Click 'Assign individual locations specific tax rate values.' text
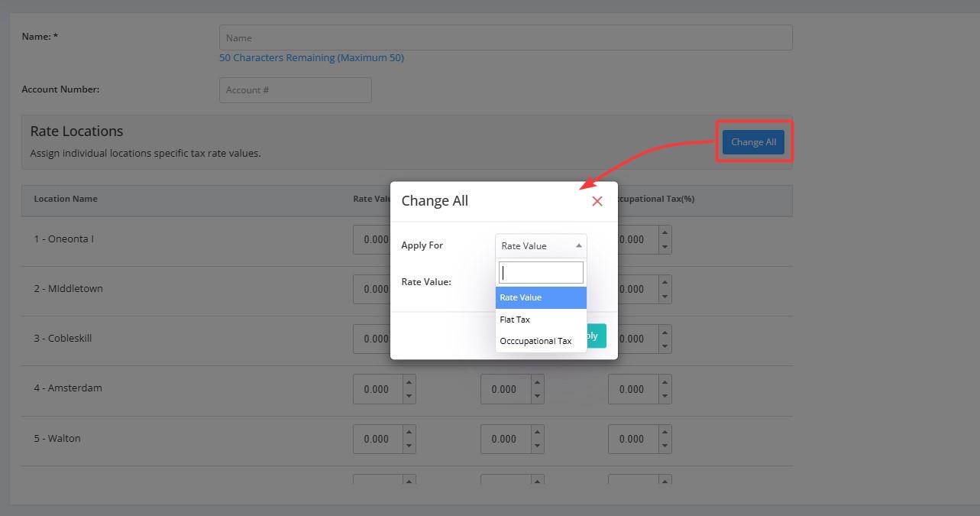 tap(145, 154)
